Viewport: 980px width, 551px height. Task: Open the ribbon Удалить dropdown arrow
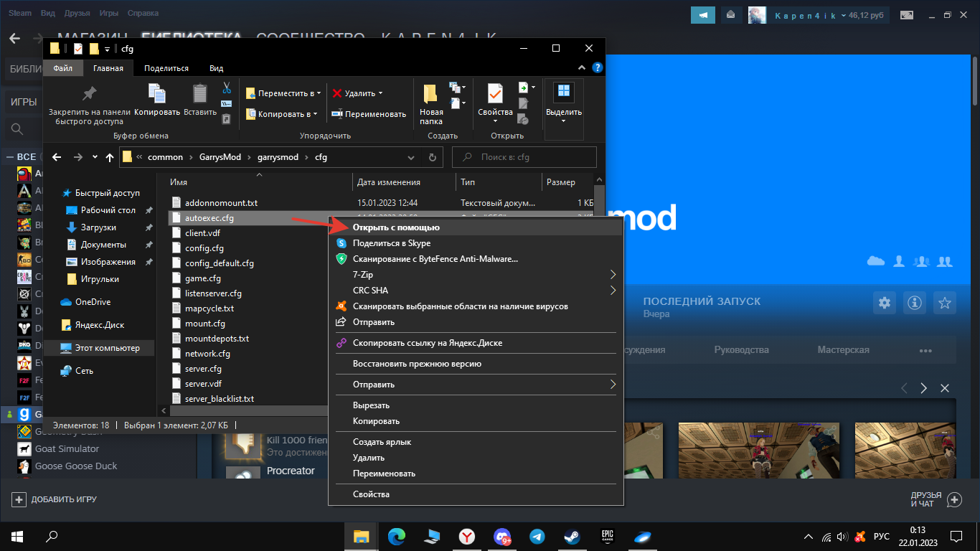point(380,93)
